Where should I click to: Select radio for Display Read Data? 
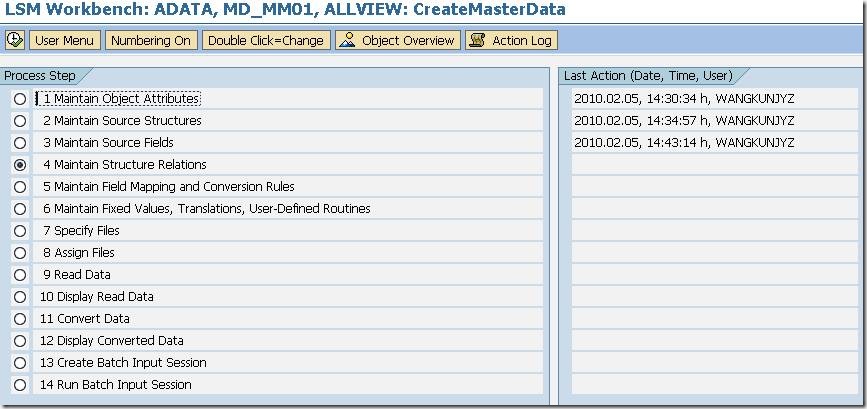pyautogui.click(x=20, y=297)
